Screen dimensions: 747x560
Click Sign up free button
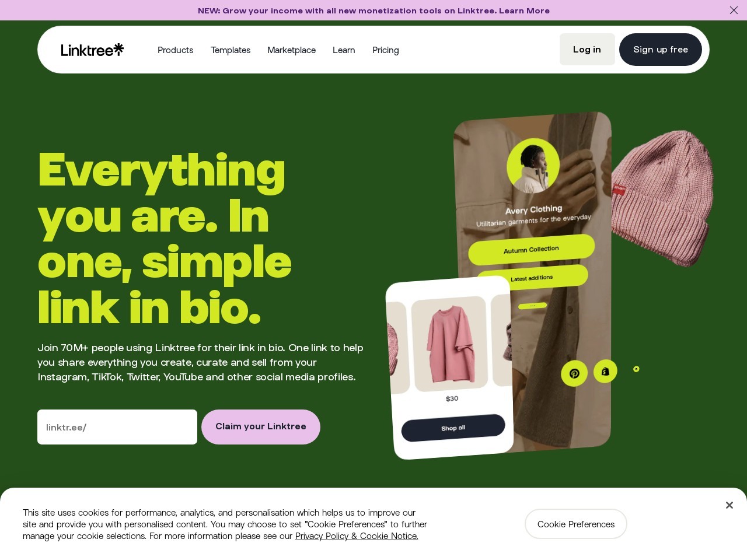[661, 50]
